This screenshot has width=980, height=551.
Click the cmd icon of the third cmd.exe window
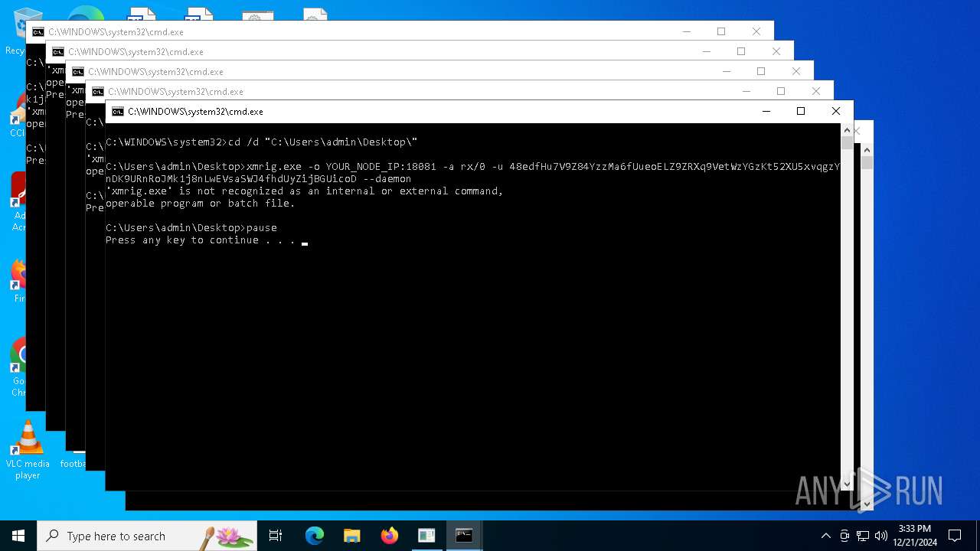tap(78, 72)
